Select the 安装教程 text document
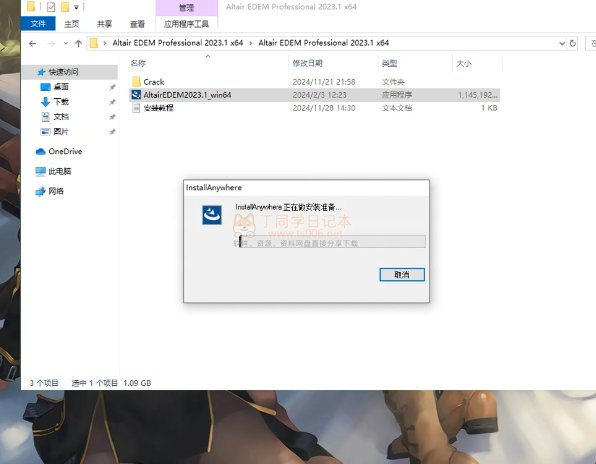The image size is (596, 464). pos(159,108)
